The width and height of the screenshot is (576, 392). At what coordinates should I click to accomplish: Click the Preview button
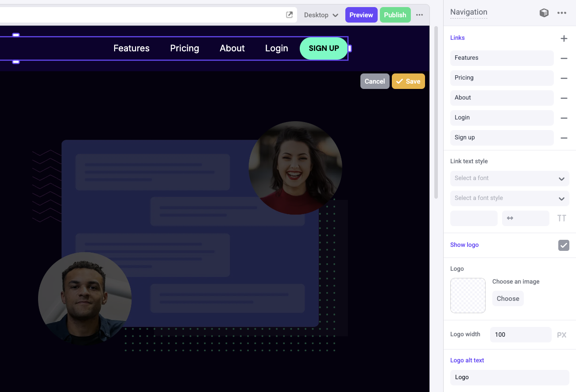(361, 15)
